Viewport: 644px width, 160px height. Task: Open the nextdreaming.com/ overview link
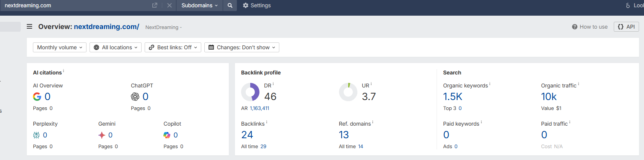pyautogui.click(x=106, y=27)
